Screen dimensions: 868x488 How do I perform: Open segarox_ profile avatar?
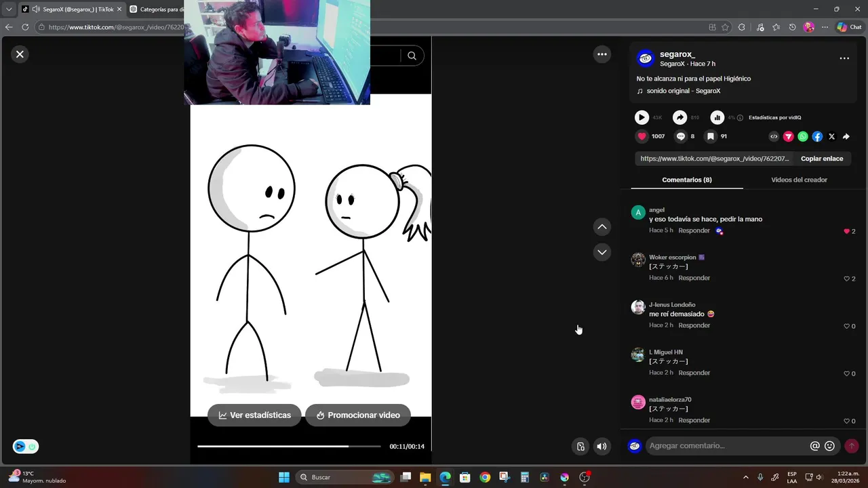[x=646, y=58]
